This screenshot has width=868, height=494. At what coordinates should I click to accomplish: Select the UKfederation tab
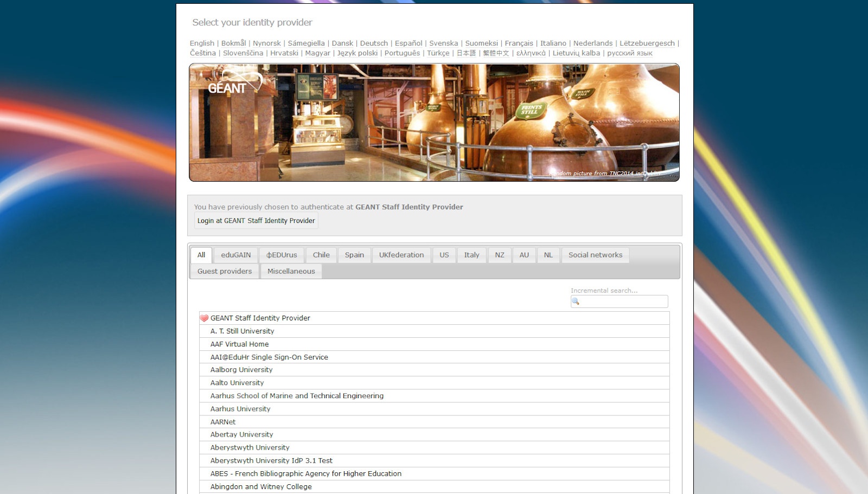click(401, 255)
